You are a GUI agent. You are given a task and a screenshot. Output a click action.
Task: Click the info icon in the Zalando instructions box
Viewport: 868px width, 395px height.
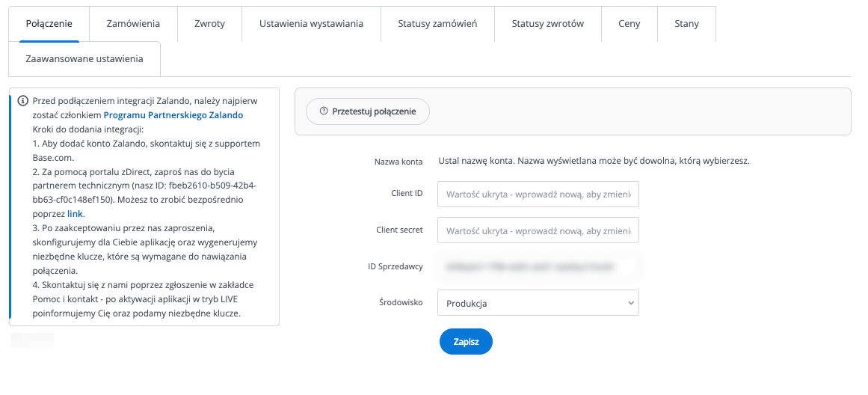coord(22,102)
